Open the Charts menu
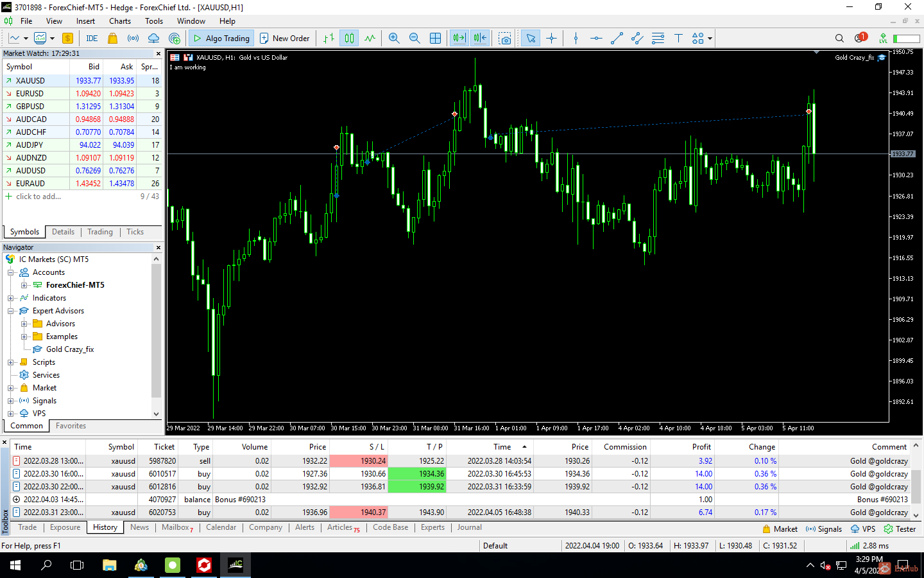 pos(120,21)
